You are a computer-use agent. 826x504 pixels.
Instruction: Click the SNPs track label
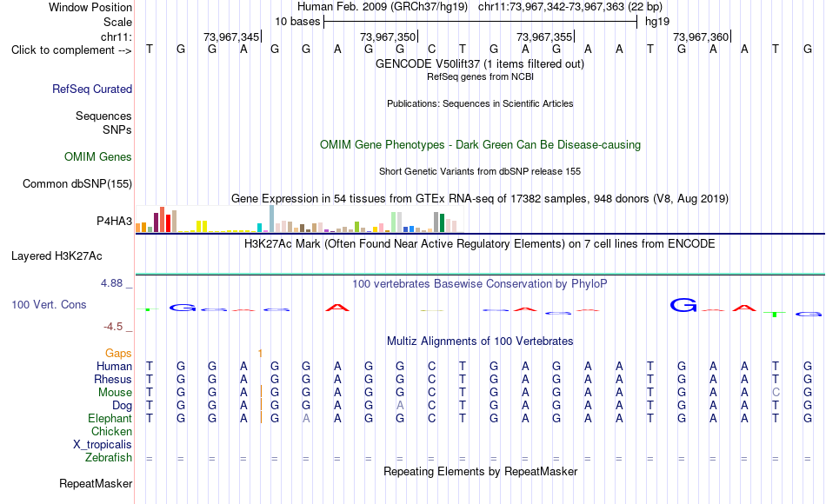point(117,129)
